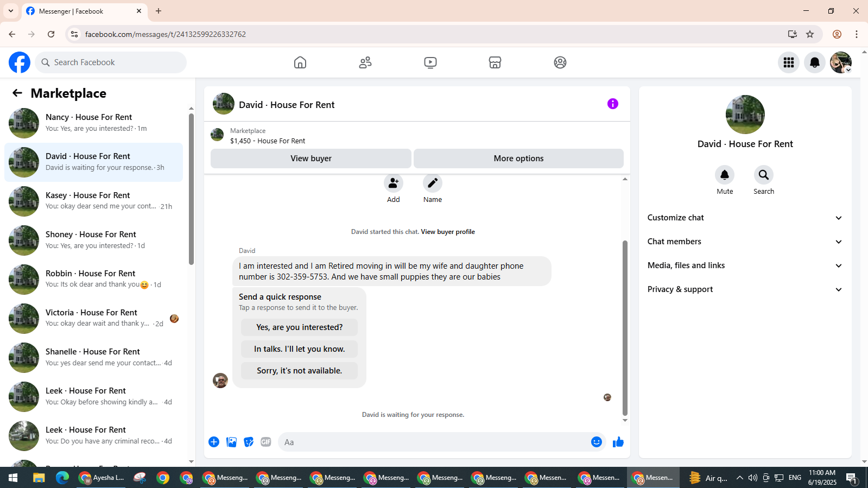Attach a photo using the image icon
This screenshot has width=868, height=488.
[x=231, y=442]
